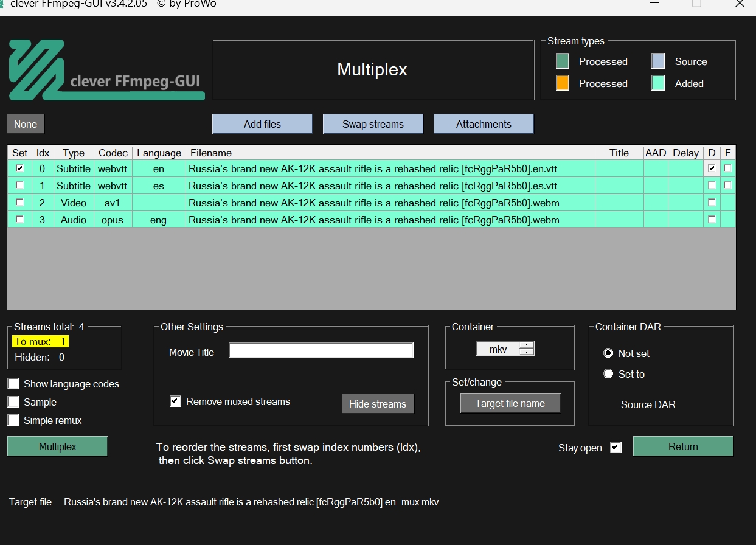This screenshot has width=756, height=545.
Task: Click the Title column header
Action: 619,153
